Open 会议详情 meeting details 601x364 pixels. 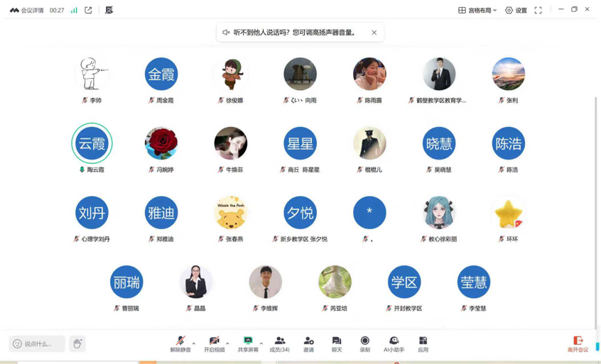27,11
